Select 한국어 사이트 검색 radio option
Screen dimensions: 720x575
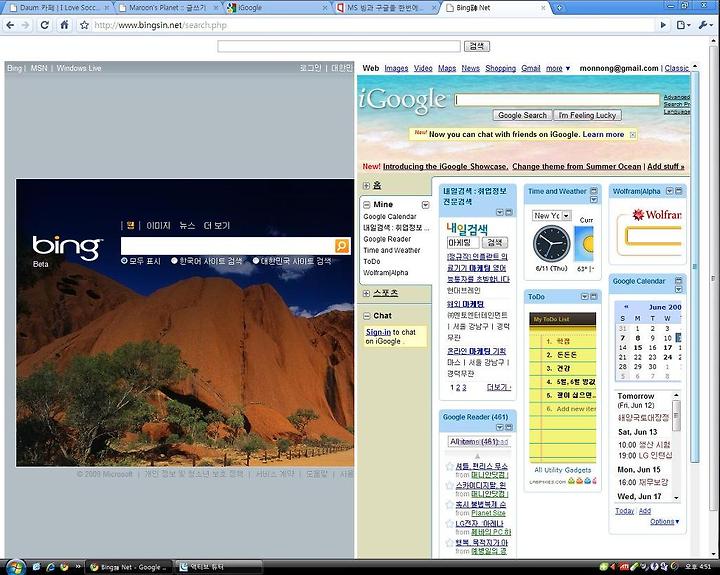click(x=174, y=261)
